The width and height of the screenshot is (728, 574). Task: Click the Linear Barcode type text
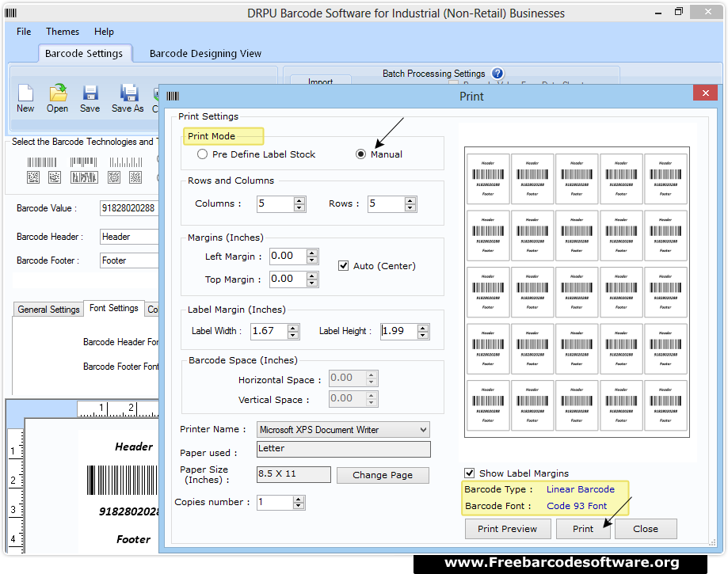click(x=581, y=489)
